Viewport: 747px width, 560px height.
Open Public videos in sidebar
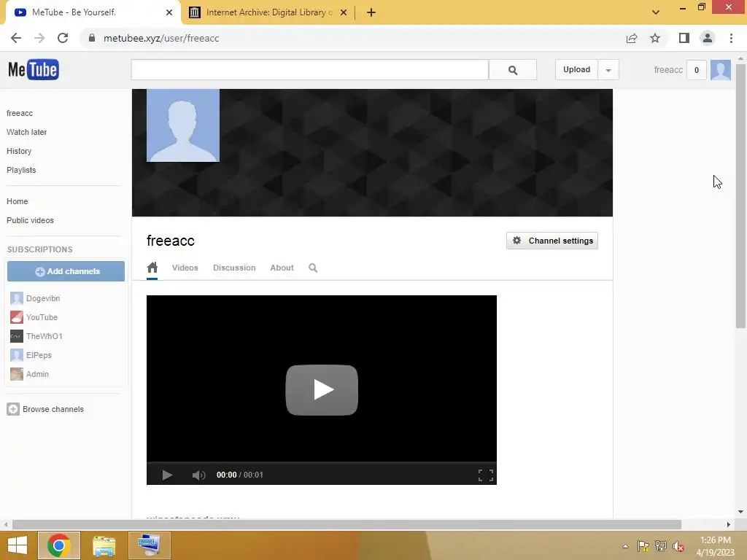click(x=30, y=220)
